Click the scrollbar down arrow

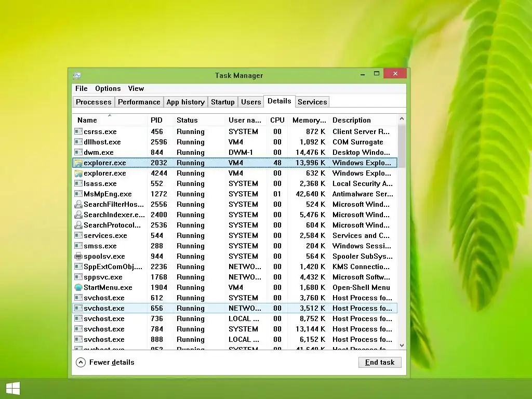pos(402,345)
